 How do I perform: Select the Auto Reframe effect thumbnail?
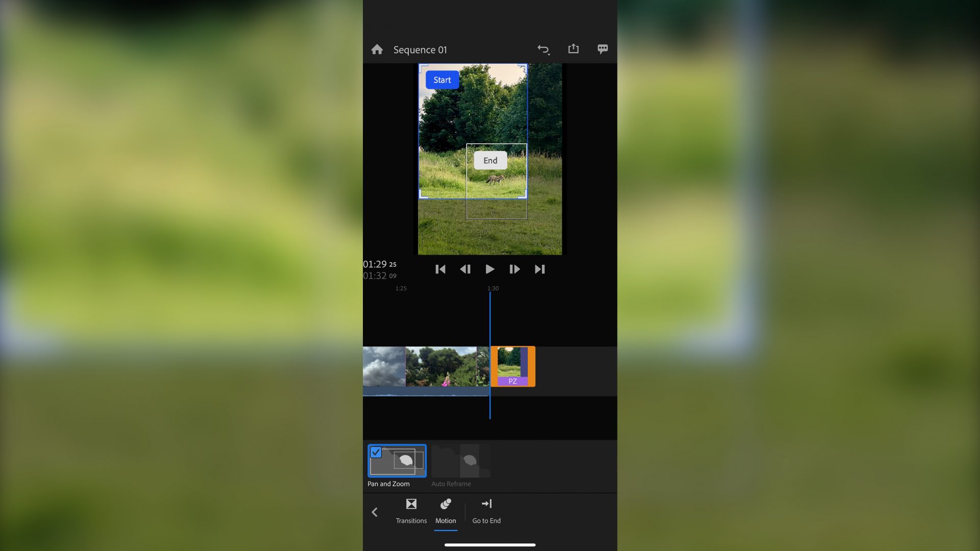[x=460, y=461]
